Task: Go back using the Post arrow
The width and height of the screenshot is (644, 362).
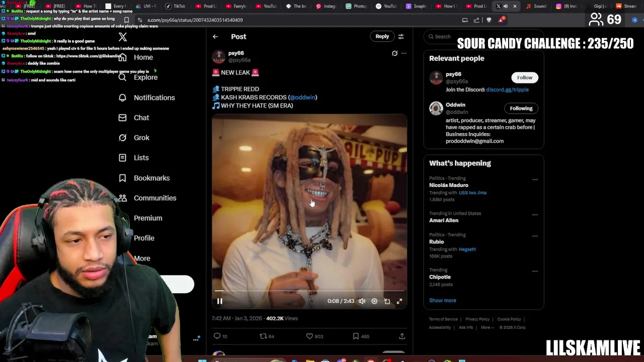Action: [215, 37]
